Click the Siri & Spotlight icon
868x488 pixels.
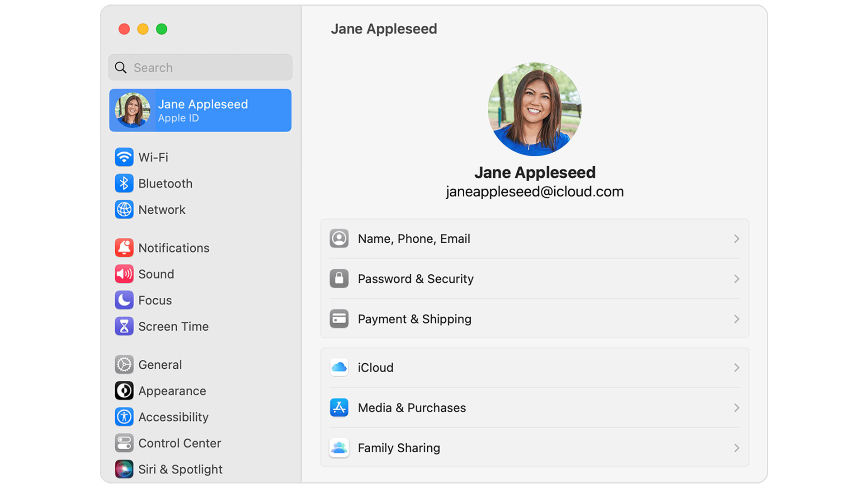pos(124,469)
